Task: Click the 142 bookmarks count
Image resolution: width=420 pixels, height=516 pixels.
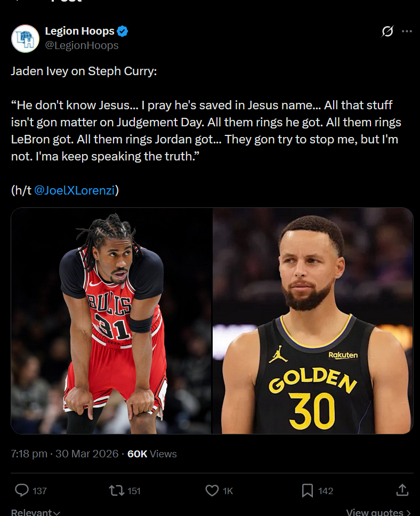Action: pyautogui.click(x=326, y=491)
